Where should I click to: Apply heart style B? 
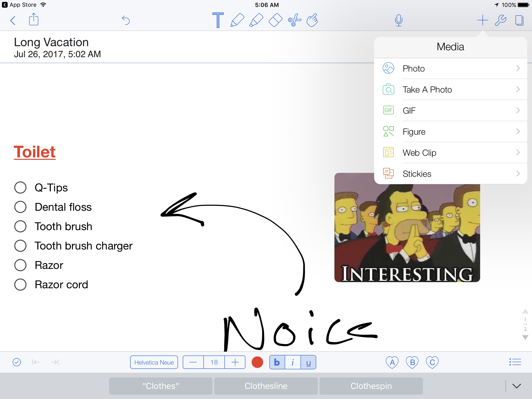[412, 362]
